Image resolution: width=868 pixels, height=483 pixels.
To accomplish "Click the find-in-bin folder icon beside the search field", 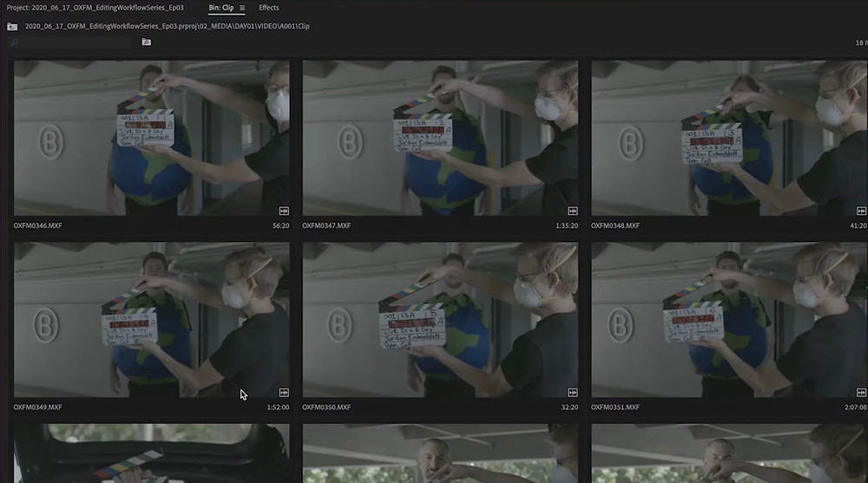I will click(x=146, y=42).
